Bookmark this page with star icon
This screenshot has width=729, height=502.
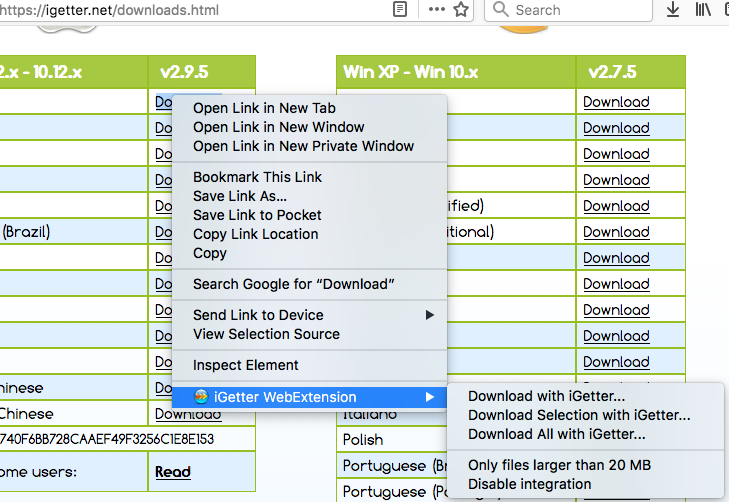pos(461,9)
